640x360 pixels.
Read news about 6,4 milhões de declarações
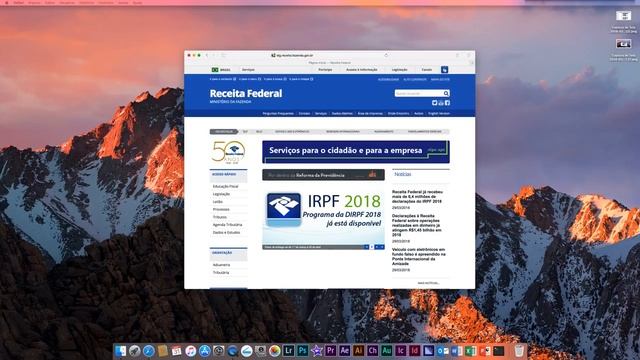[417, 196]
